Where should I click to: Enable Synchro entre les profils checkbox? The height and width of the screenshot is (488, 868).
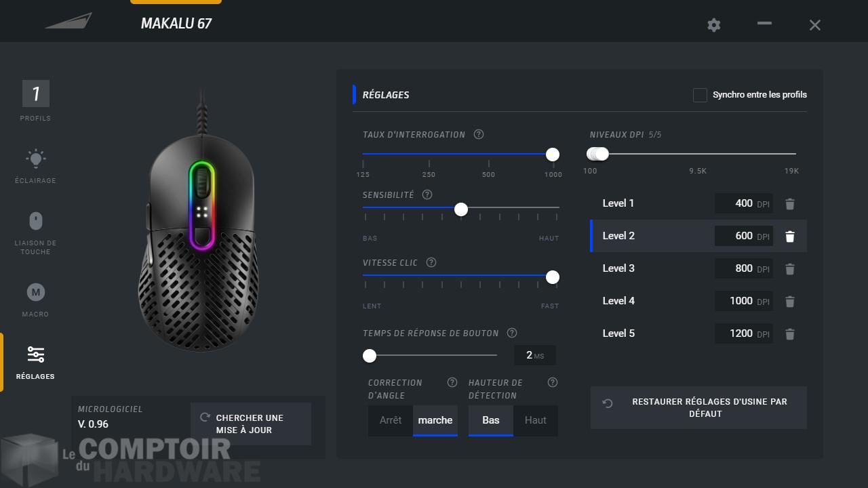pos(700,95)
